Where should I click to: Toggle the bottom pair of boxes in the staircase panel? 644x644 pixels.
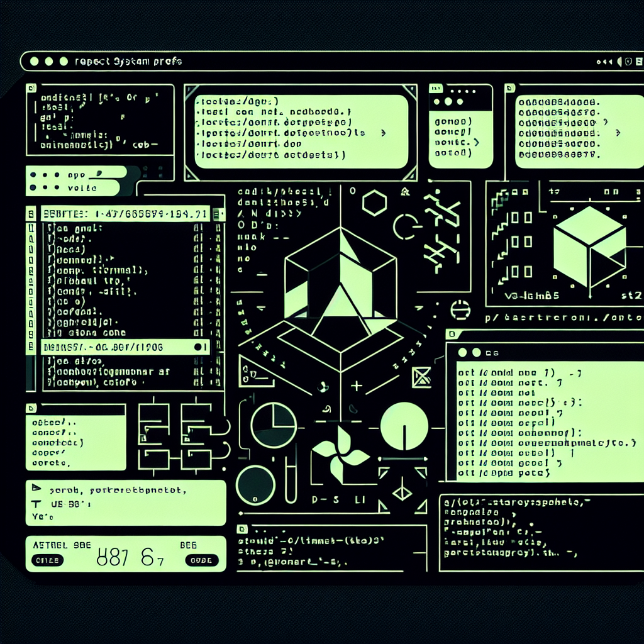click(x=521, y=272)
